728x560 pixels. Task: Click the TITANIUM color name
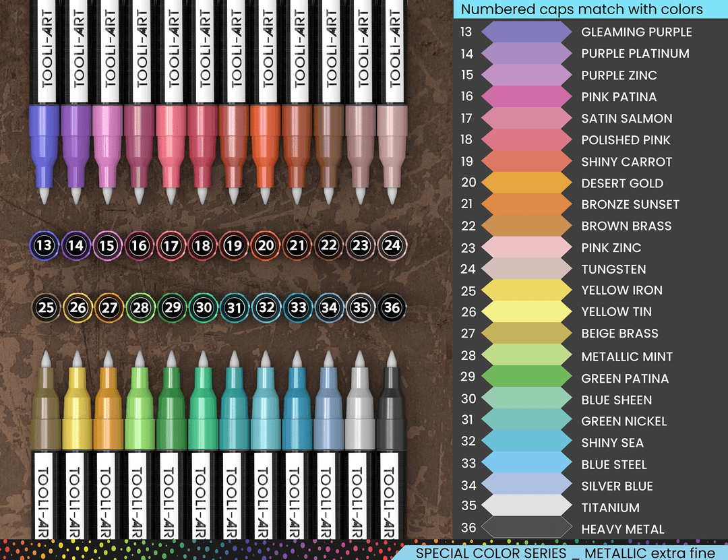(610, 507)
